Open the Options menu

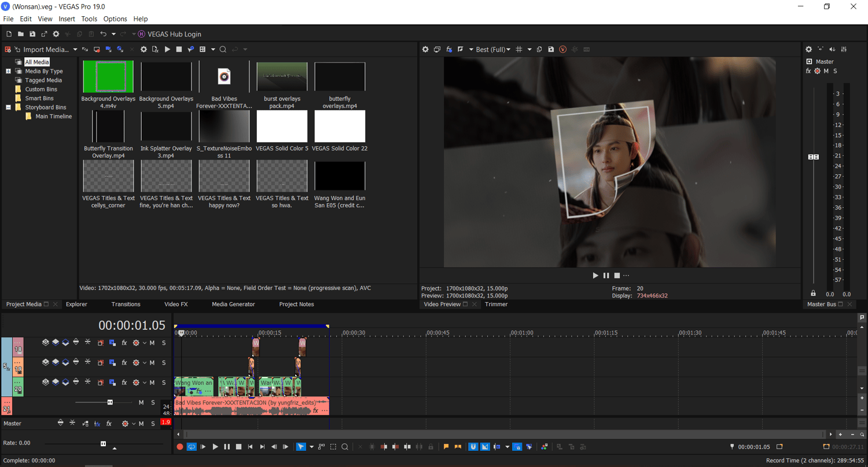point(115,19)
